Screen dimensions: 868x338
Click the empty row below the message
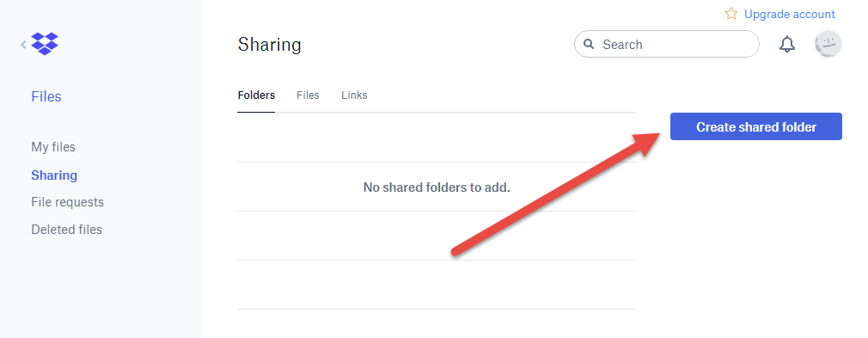437,236
